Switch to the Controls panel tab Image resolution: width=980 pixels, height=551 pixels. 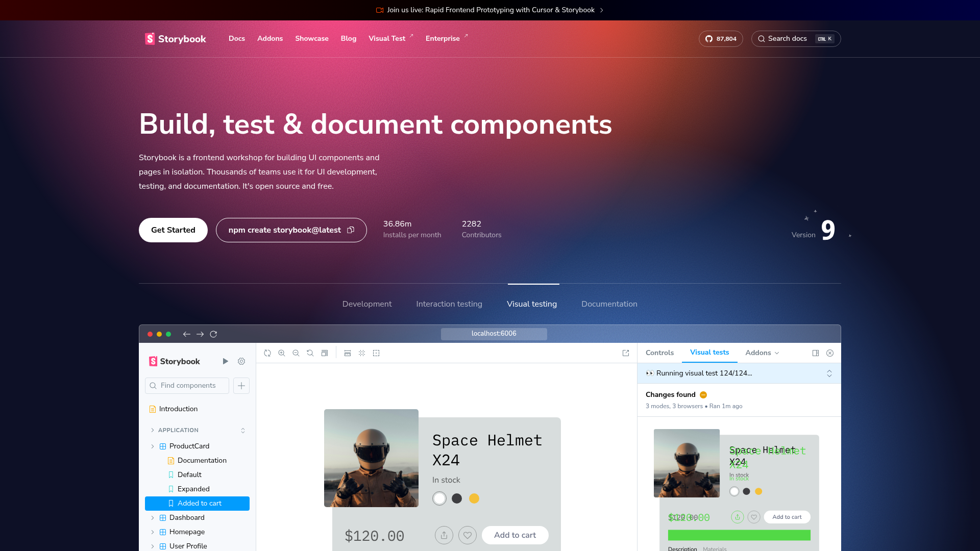pos(659,353)
